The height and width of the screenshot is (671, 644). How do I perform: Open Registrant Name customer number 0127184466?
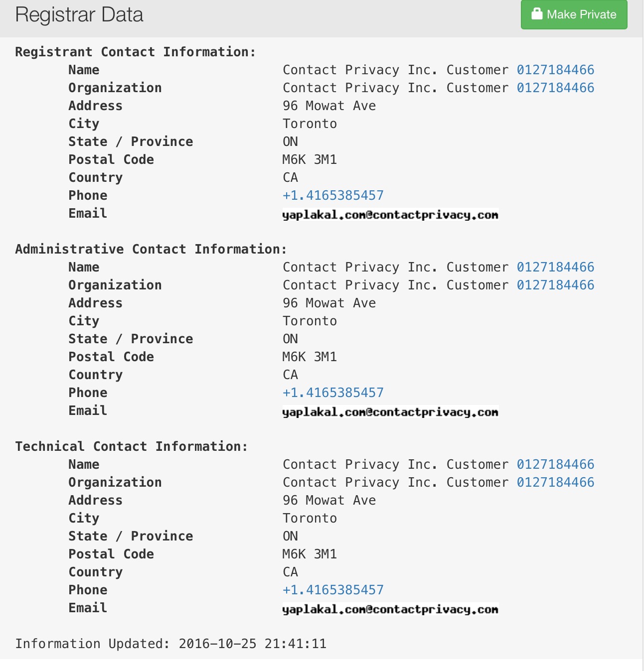pyautogui.click(x=555, y=70)
